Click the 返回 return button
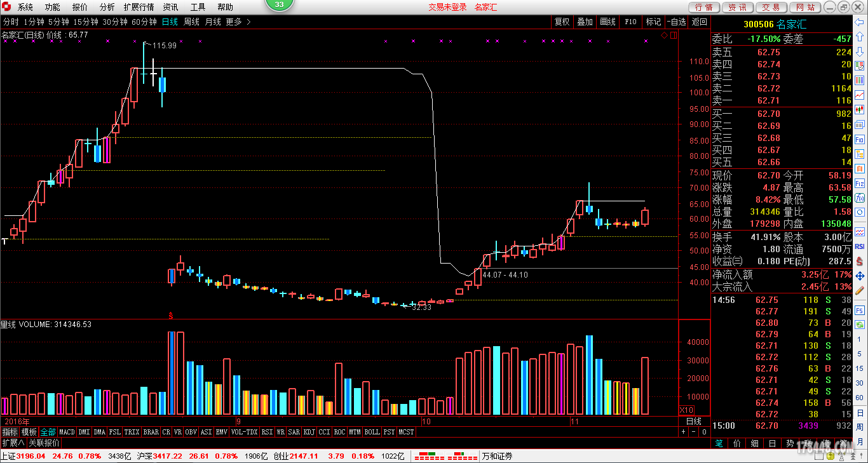Viewport: 868px width, 463px height. click(x=699, y=22)
